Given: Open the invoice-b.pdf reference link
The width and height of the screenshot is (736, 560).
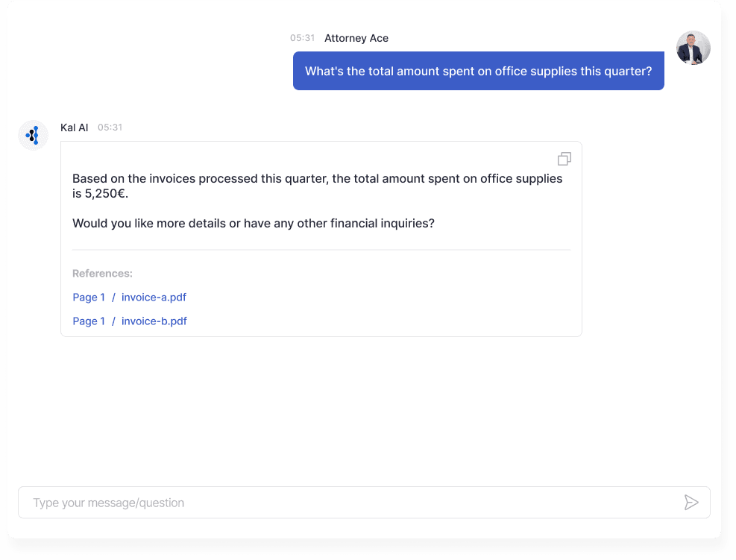Looking at the screenshot, I should tap(154, 321).
